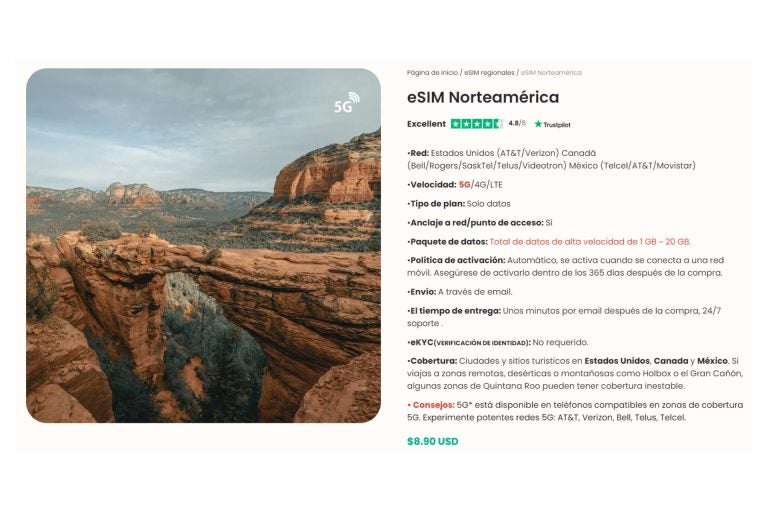Click the Política de activación text
The height and width of the screenshot is (512, 768).
coord(565,267)
